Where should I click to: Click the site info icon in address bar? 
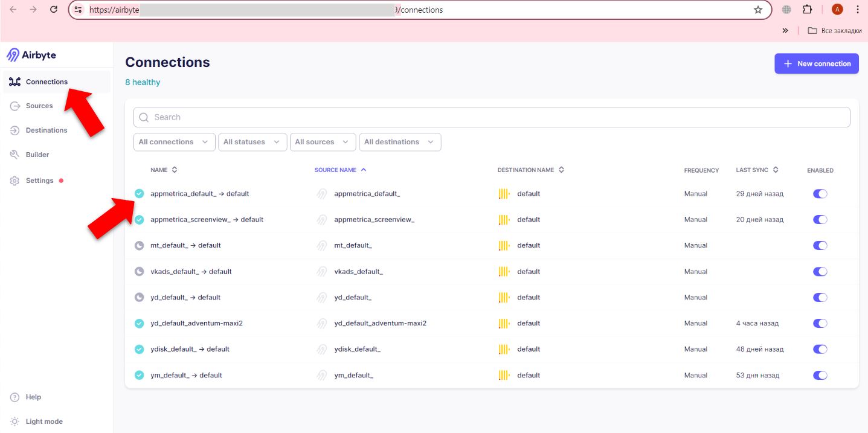(78, 10)
